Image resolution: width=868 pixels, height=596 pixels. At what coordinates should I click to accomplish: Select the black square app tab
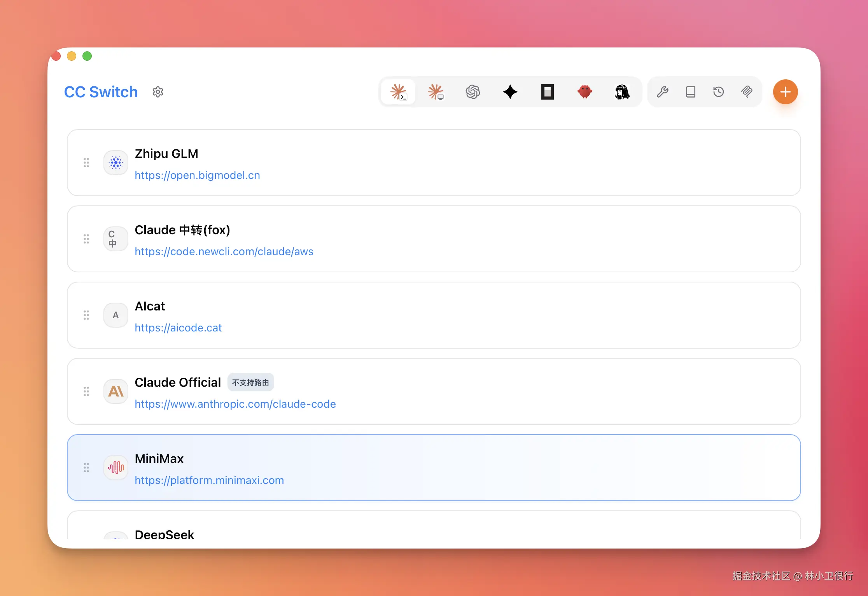pos(548,92)
